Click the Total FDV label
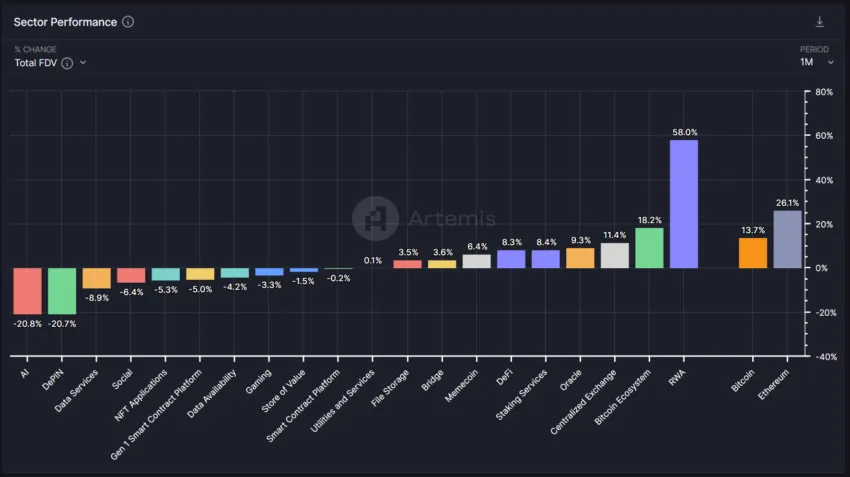 pos(36,63)
